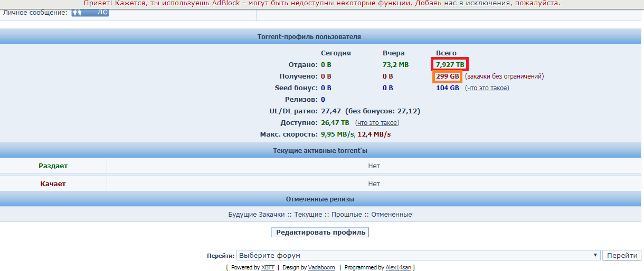644x271 pixels.
Task: Open the Будущие Закачки releases link
Action: 257,215
